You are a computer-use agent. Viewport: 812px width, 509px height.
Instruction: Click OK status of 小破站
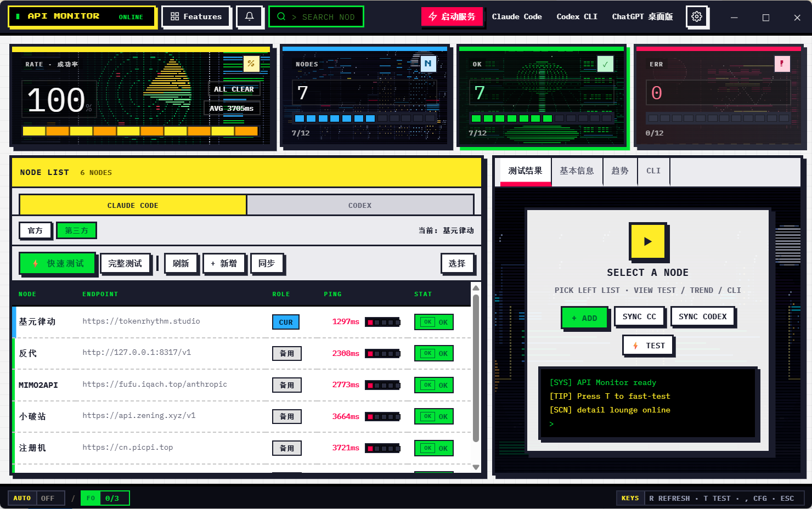(x=434, y=416)
